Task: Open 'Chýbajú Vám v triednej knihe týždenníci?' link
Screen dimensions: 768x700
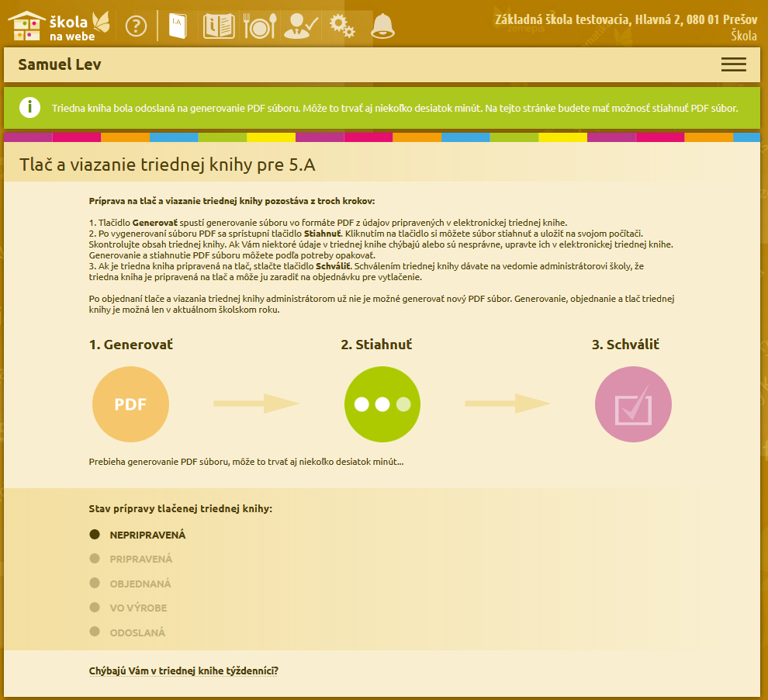Action: (x=183, y=671)
